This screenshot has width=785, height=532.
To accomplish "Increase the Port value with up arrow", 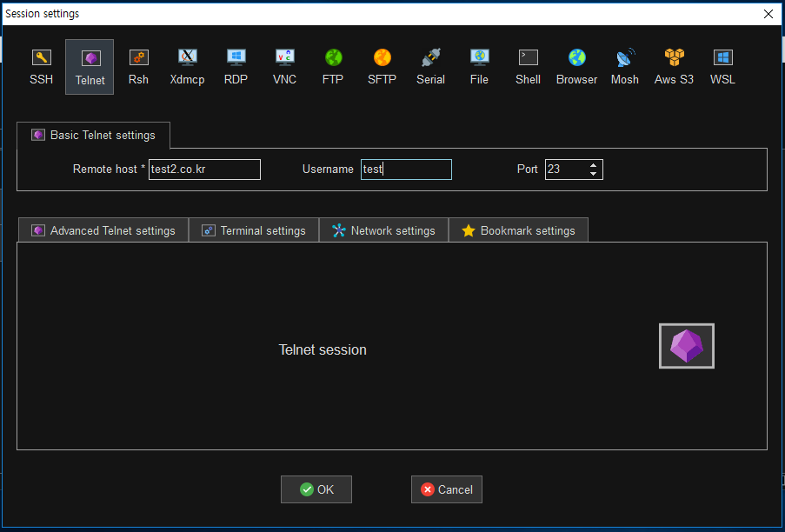I will tap(593, 165).
